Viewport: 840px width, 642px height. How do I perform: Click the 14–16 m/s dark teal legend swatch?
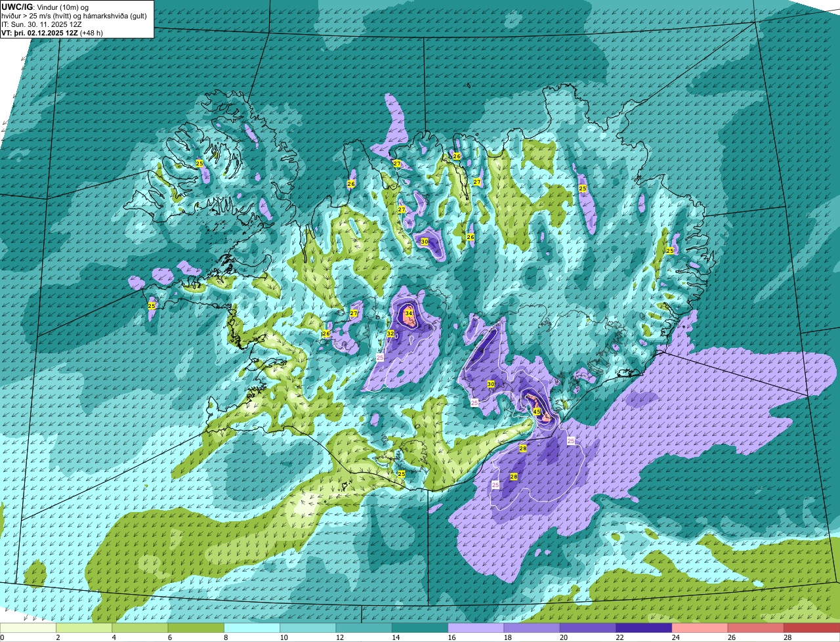[x=420, y=628]
